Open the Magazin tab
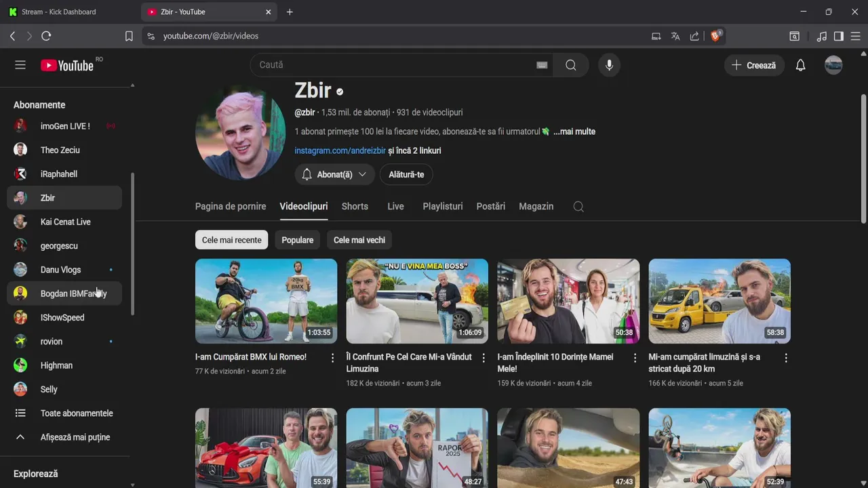This screenshot has height=488, width=868. pyautogui.click(x=536, y=206)
